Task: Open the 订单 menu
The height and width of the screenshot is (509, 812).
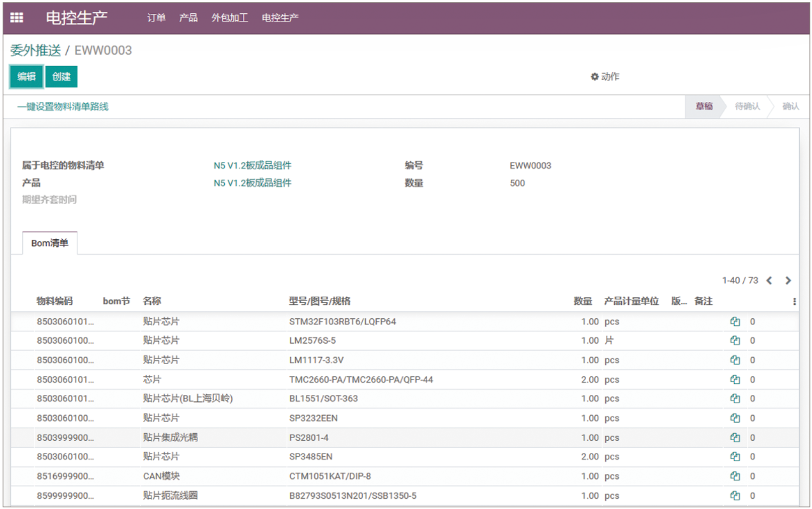Action: click(x=156, y=18)
